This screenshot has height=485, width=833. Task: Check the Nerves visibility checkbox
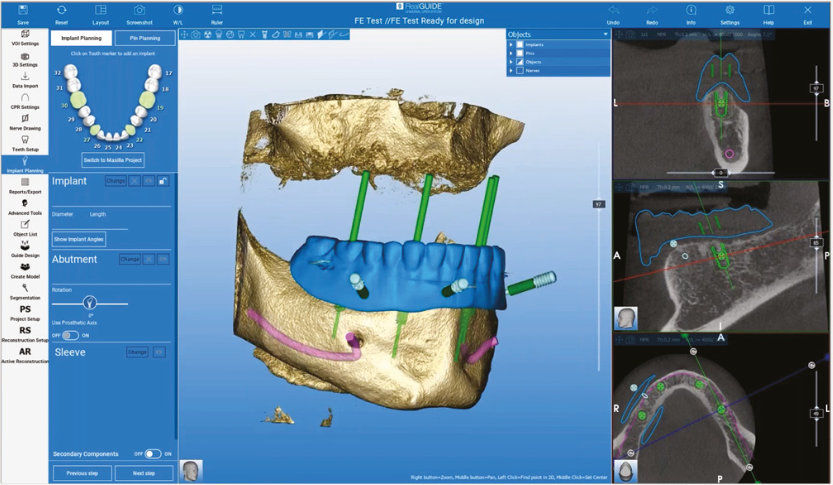(519, 71)
